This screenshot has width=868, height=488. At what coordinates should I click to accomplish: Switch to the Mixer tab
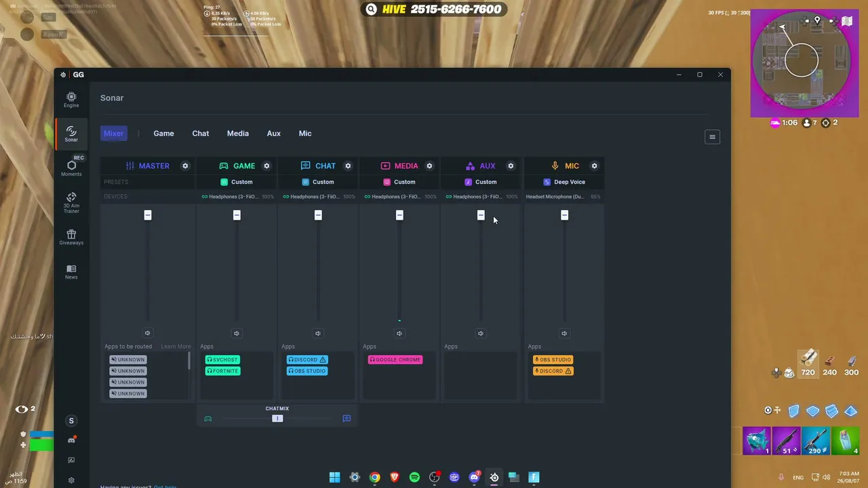(x=114, y=134)
